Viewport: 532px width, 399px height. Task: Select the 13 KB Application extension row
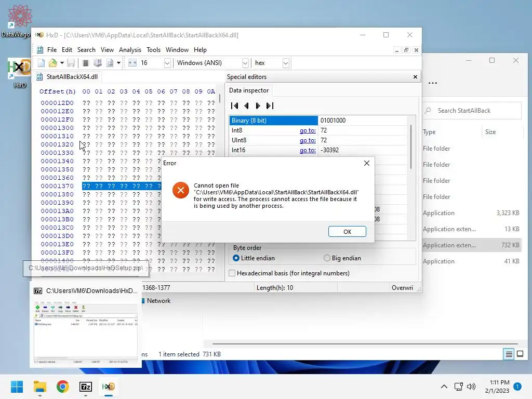472,229
